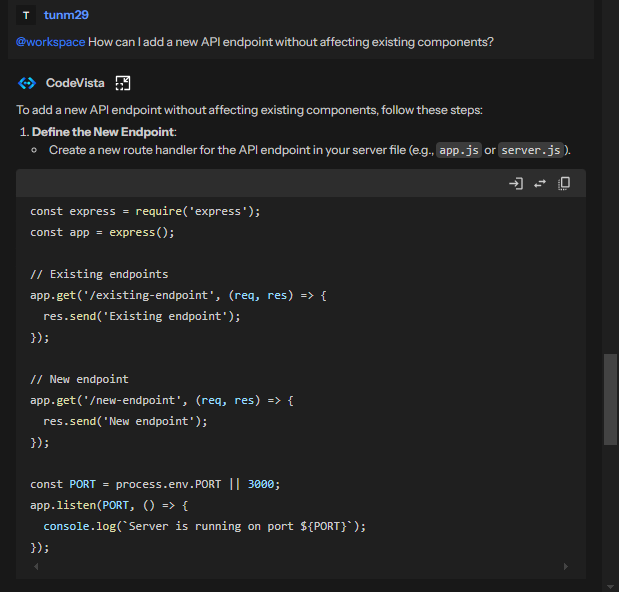The height and width of the screenshot is (592, 619).
Task: Click the "// Existing endpoints" comment line
Action: point(99,274)
